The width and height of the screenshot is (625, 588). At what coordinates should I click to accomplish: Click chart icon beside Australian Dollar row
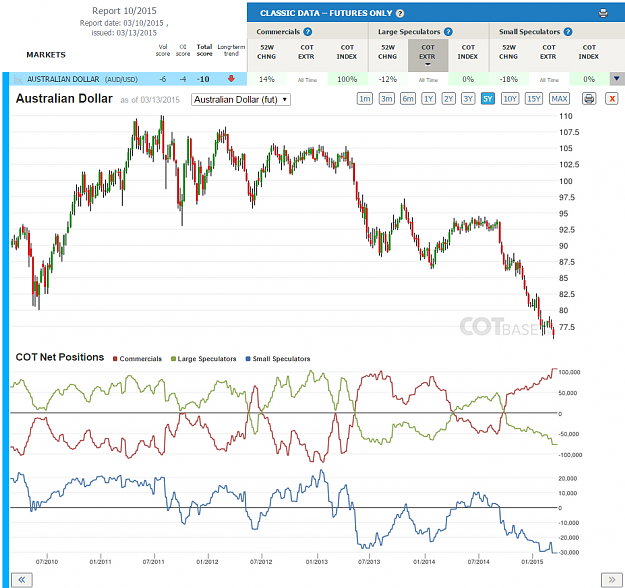coord(18,79)
